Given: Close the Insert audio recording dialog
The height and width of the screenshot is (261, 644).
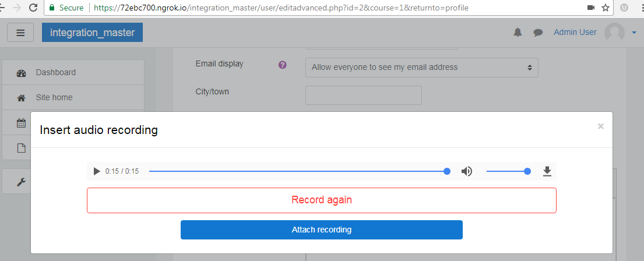Looking at the screenshot, I should pos(600,126).
